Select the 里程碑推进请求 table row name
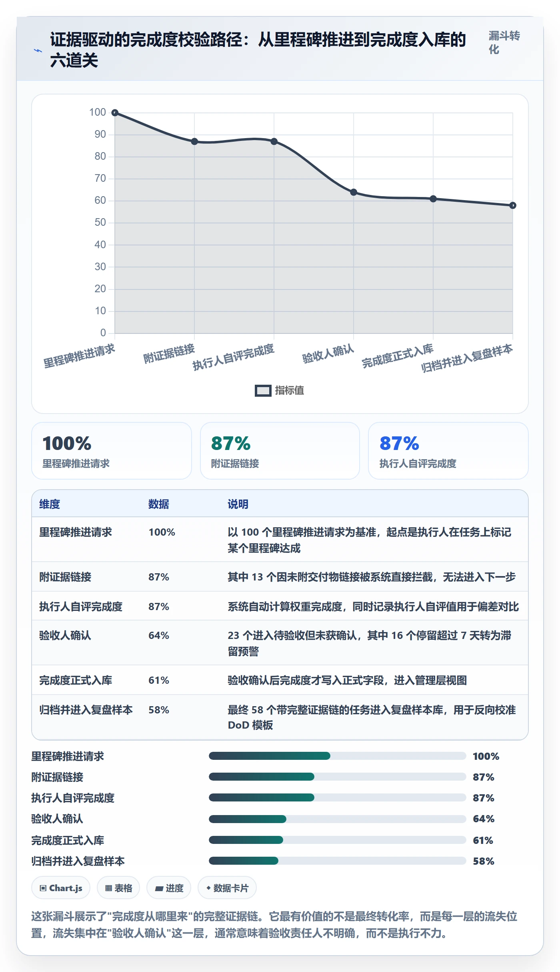560x972 pixels. pos(76,532)
